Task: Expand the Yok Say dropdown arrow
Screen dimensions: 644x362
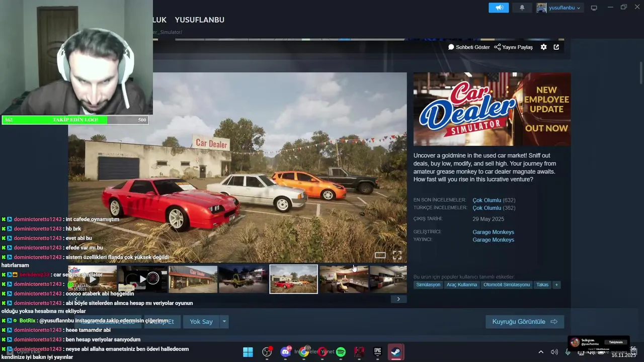Action: 224,322
